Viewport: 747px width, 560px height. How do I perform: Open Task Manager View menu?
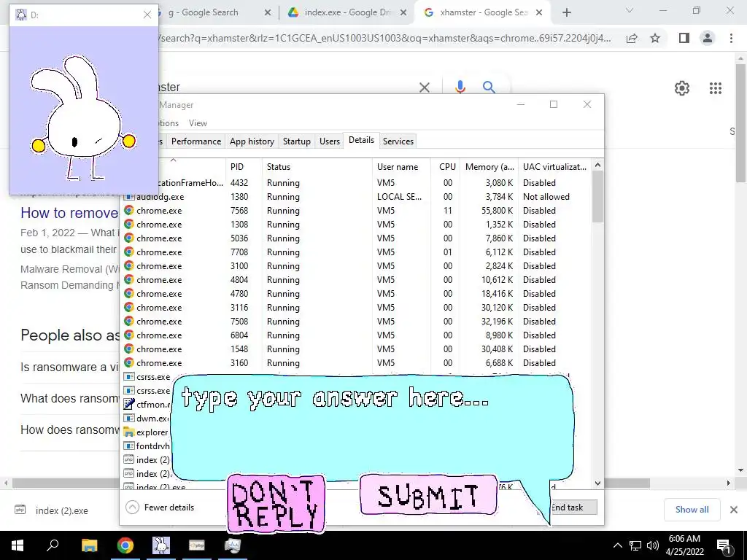click(x=198, y=122)
